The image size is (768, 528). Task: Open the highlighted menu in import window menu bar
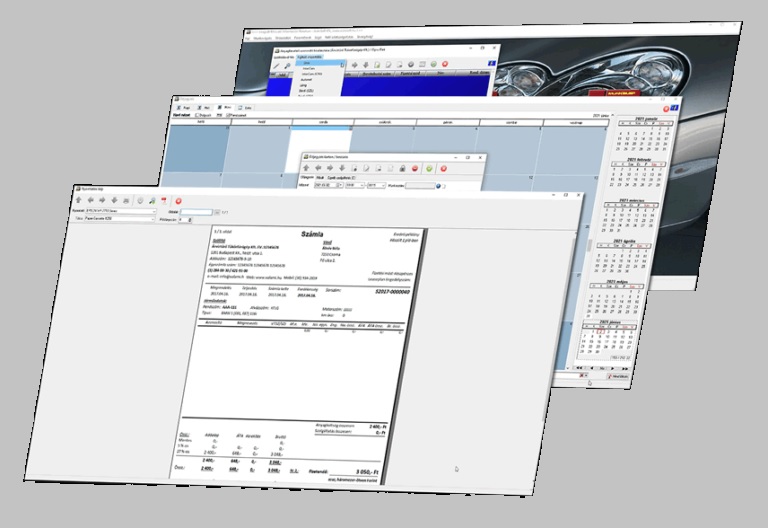click(310, 57)
